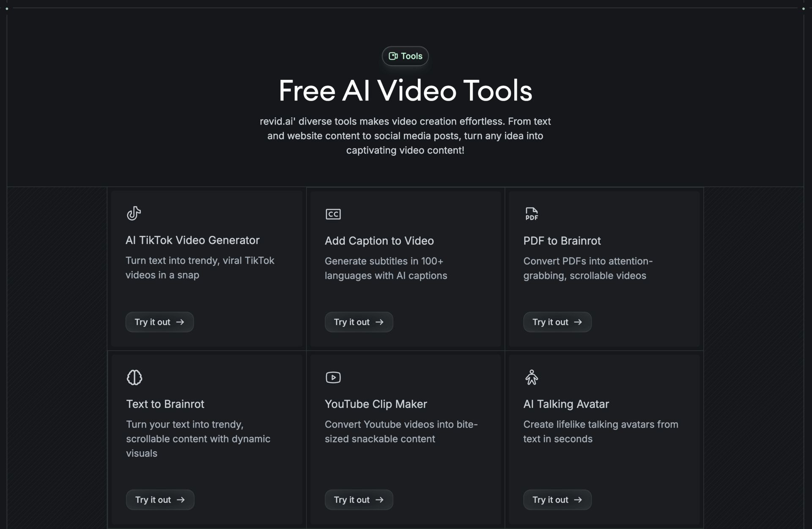Open AI Talking Avatar heading
The width and height of the screenshot is (812, 529).
tap(566, 404)
